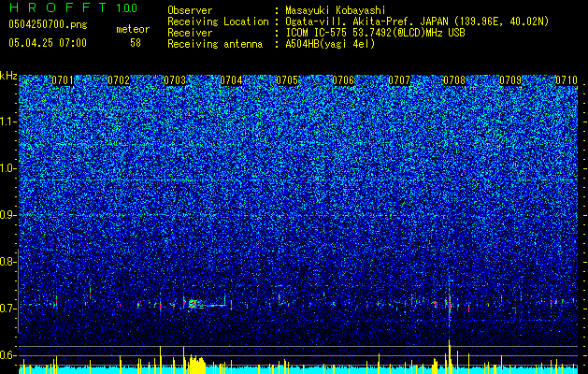The height and width of the screenshot is (374, 588).
Task: Click the 0.6 kHz axis label
Action: [7, 355]
